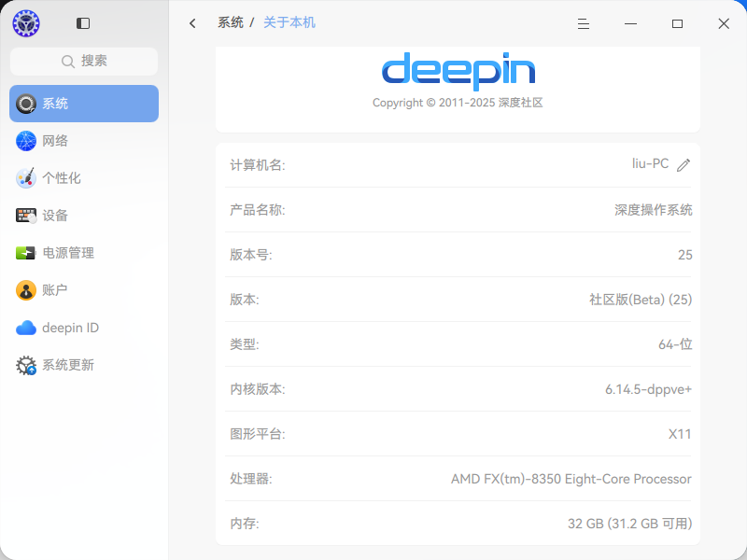
Task: Click the 设备 keyboard icon
Action: point(26,216)
